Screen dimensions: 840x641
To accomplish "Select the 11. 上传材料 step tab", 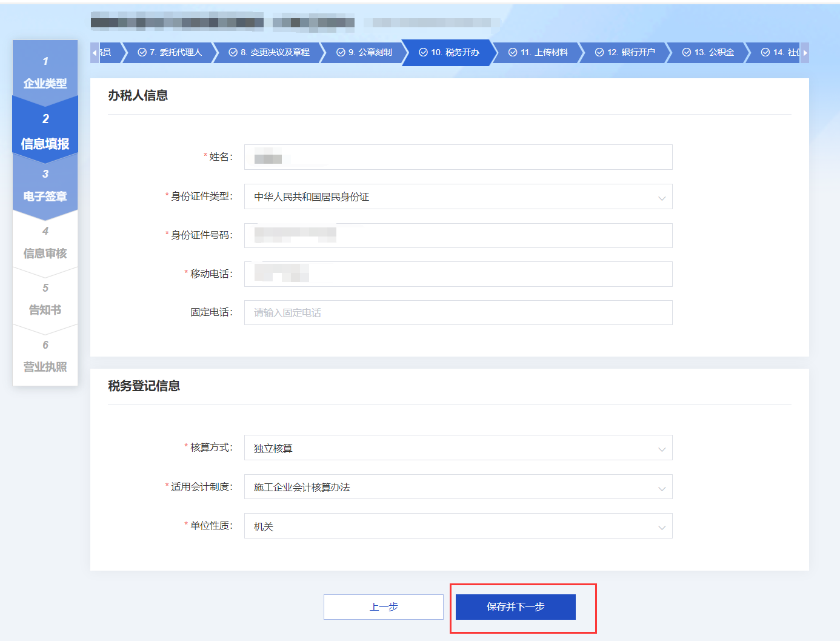I will pos(538,53).
